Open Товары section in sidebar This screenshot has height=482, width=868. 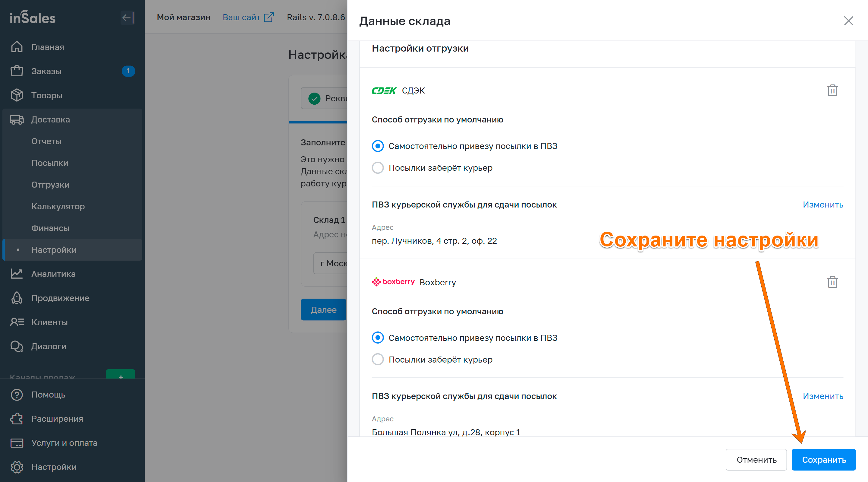click(46, 95)
